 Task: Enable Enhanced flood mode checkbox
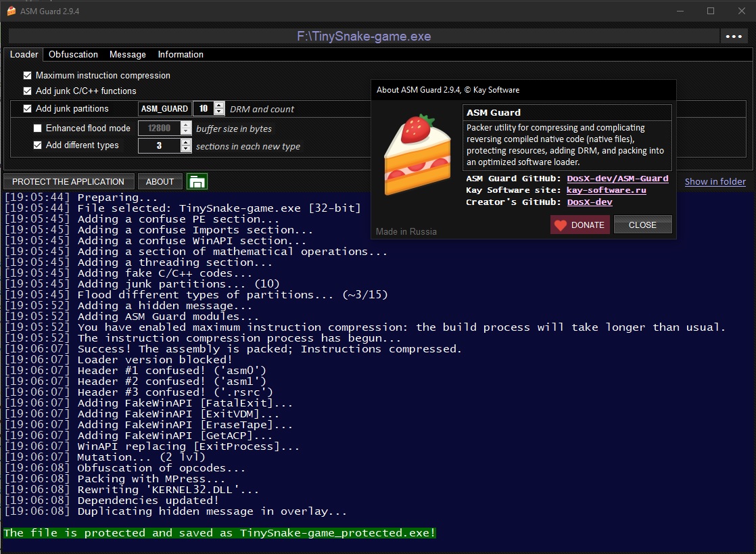pyautogui.click(x=38, y=129)
